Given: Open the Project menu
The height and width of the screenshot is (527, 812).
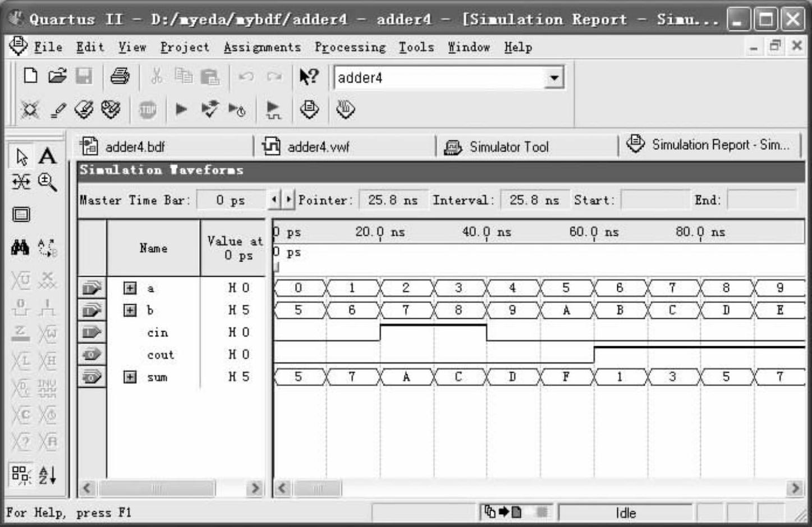Looking at the screenshot, I should click(185, 47).
